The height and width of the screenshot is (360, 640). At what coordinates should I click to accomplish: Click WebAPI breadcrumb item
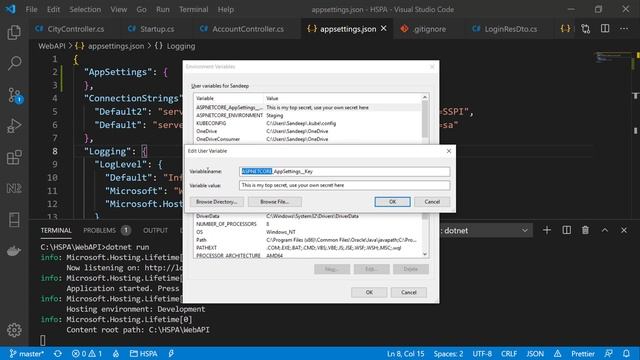pyautogui.click(x=51, y=46)
